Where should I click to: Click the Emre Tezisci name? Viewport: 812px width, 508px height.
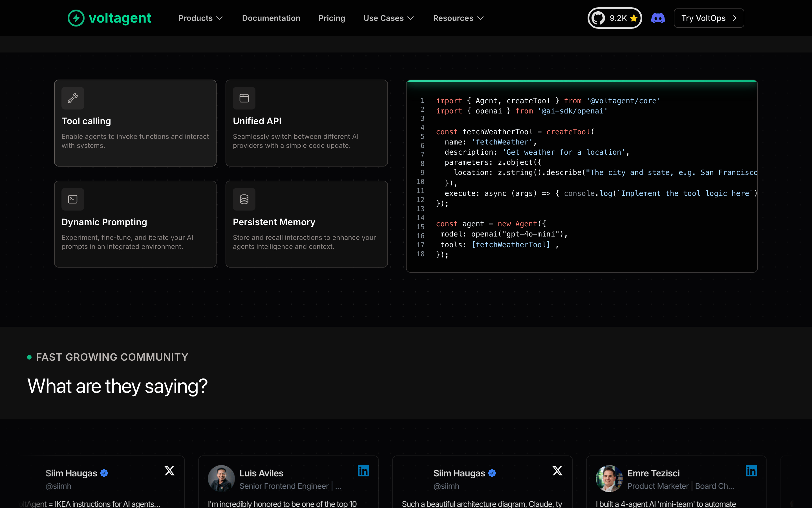[653, 473]
